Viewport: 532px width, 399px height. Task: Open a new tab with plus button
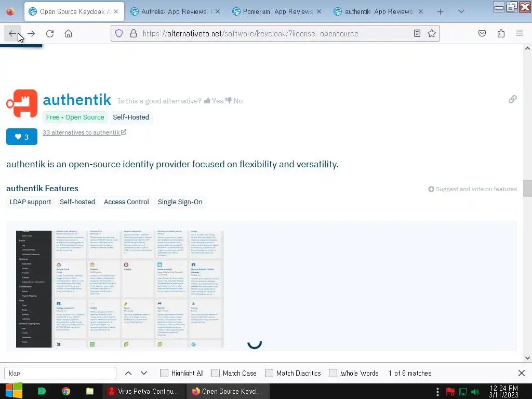point(440,12)
